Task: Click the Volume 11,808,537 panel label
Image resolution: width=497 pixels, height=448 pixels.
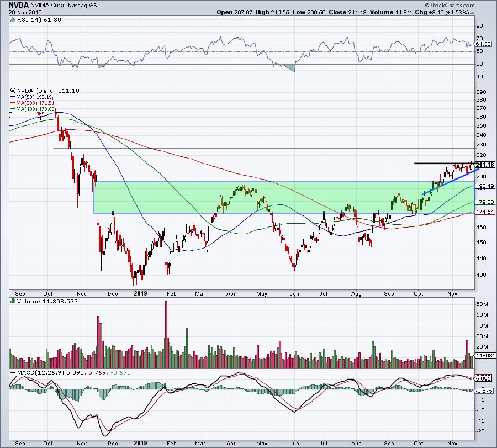Action: (x=47, y=301)
